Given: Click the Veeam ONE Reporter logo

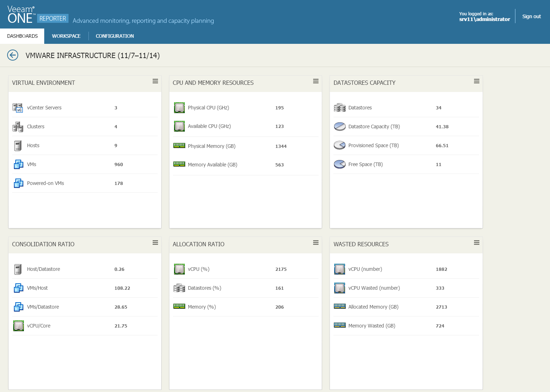Looking at the screenshot, I should click(38, 15).
